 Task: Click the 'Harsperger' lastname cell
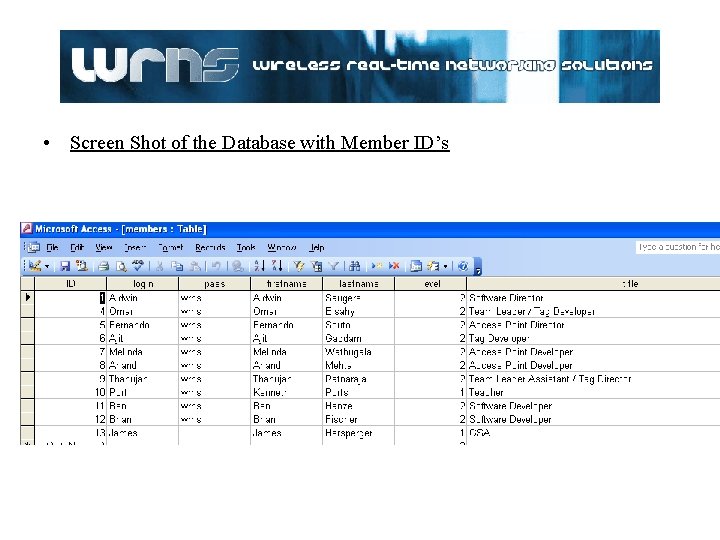tap(359, 433)
